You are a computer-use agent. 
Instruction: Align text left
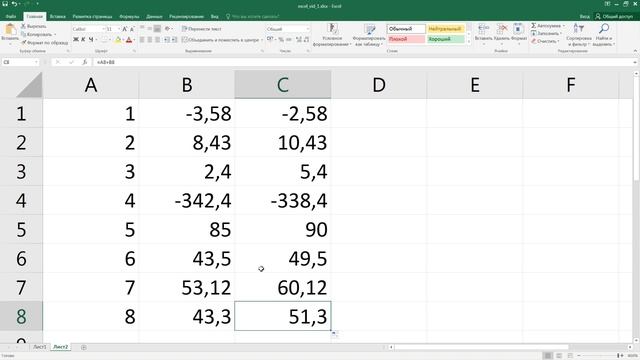[x=142, y=40]
